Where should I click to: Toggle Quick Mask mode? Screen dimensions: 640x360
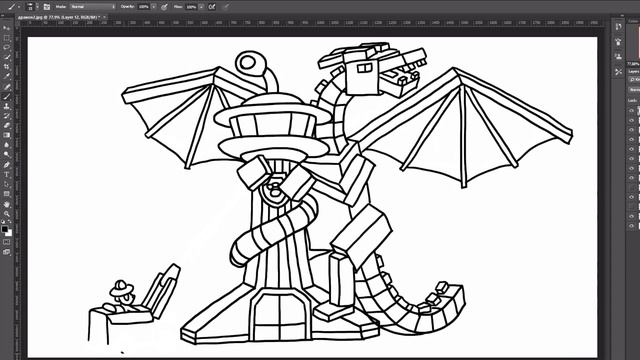point(7,242)
